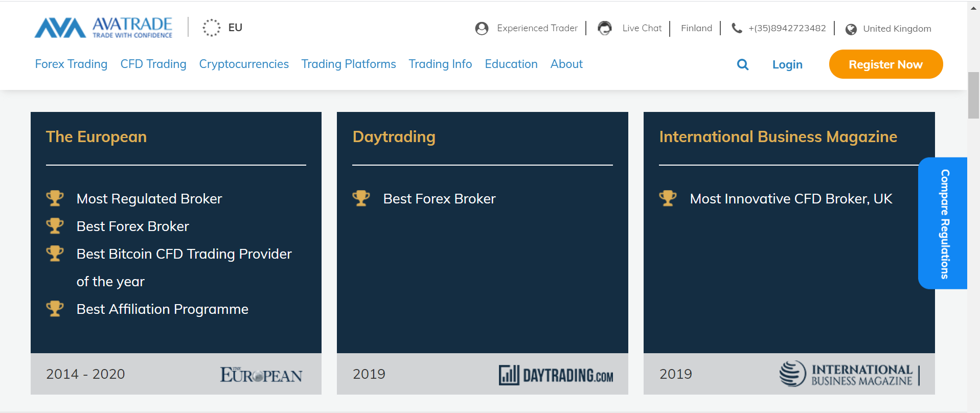
Task: Click the globe icon beside United Kingdom
Action: (851, 29)
